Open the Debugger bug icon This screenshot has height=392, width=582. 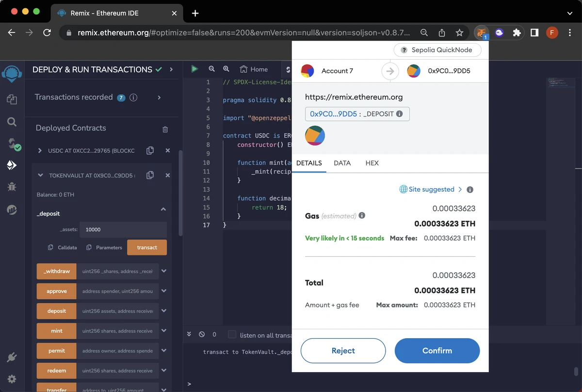tap(12, 187)
